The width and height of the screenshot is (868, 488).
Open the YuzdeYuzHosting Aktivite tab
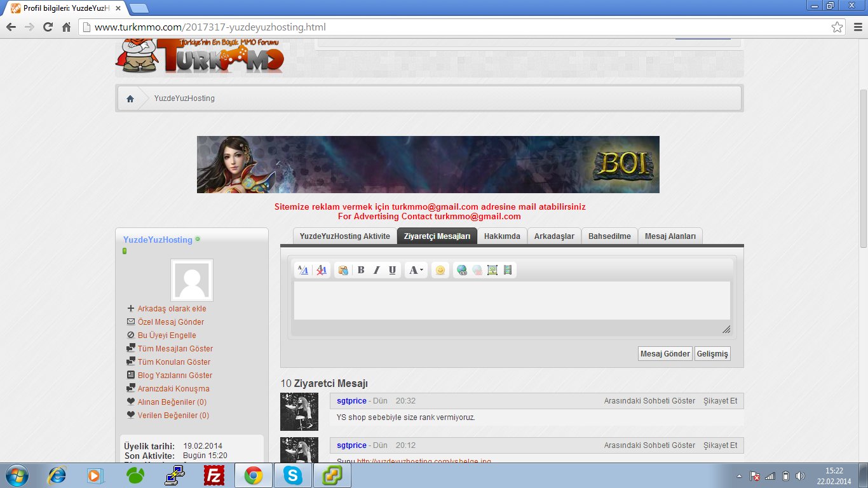pyautogui.click(x=345, y=236)
